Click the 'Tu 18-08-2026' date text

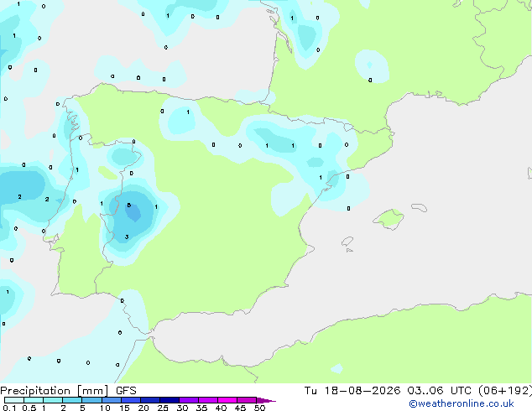[352, 391]
